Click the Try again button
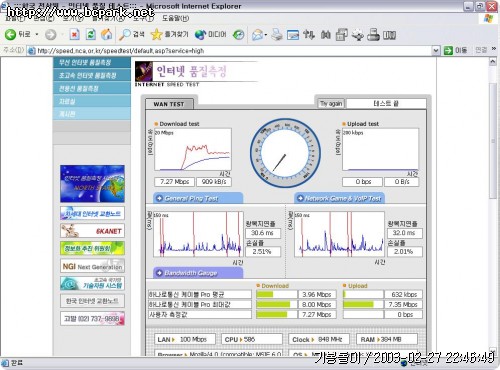The image size is (500, 370). 331,103
